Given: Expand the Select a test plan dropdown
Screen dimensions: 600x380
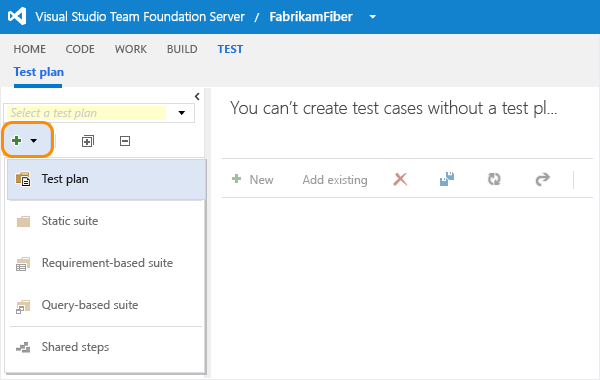Looking at the screenshot, I should [182, 113].
